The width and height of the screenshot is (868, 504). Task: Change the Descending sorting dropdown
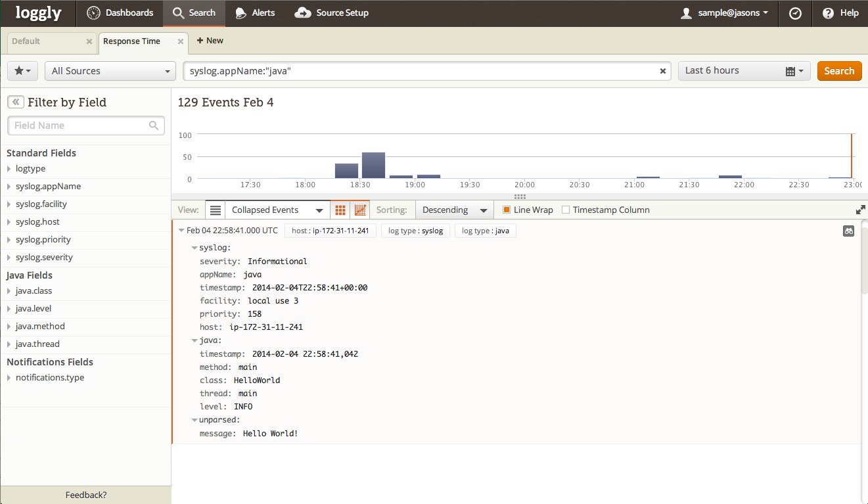coord(455,210)
